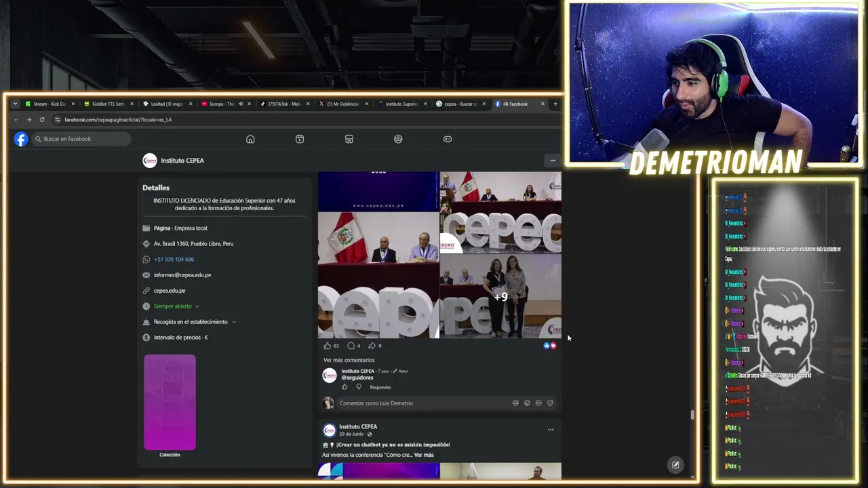Reply to the @seguidores comment
The width and height of the screenshot is (868, 488).
click(x=380, y=388)
